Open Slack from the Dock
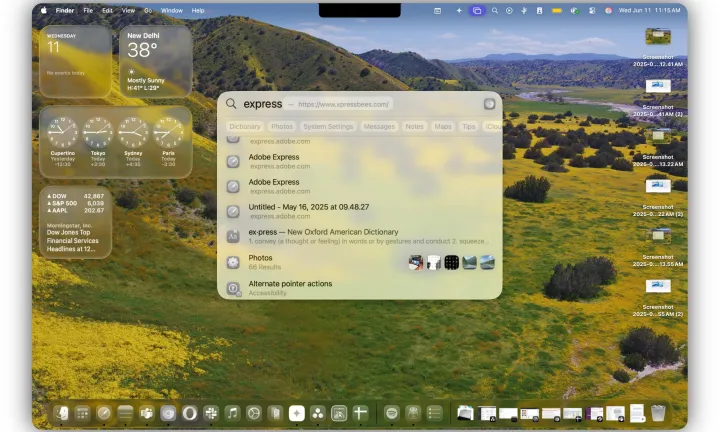The image size is (720, 432). (211, 414)
